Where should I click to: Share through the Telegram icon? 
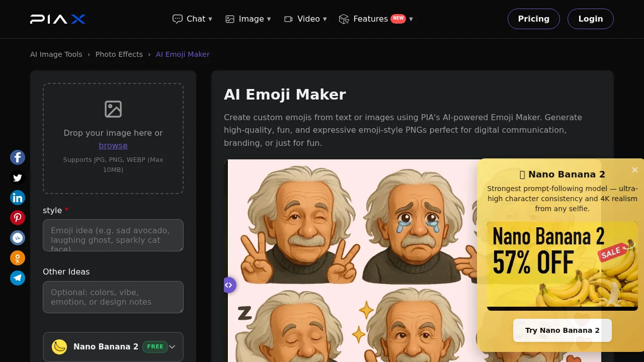(x=18, y=278)
